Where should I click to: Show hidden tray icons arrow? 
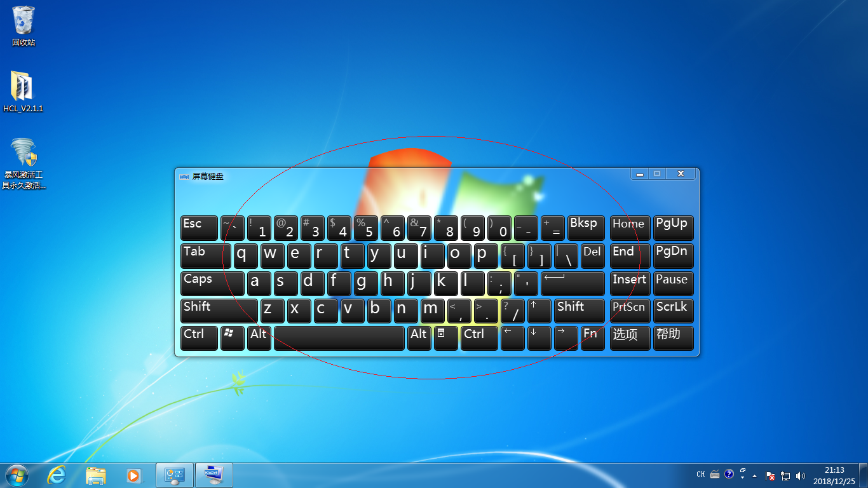pos(755,475)
